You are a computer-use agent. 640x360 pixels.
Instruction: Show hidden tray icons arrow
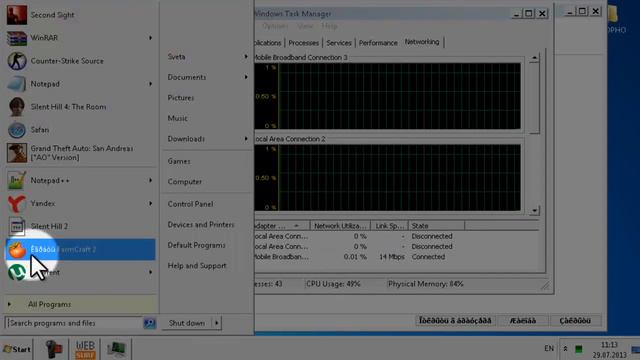565,349
